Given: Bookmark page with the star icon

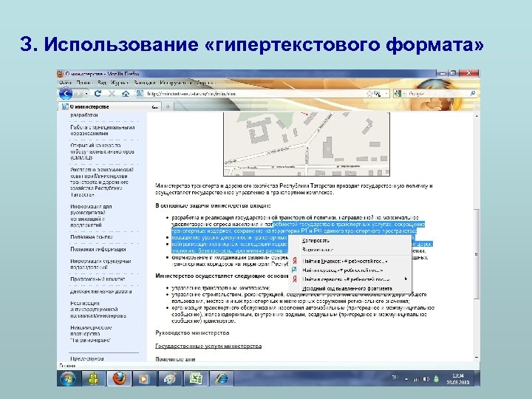Looking at the screenshot, I should coord(369,93).
